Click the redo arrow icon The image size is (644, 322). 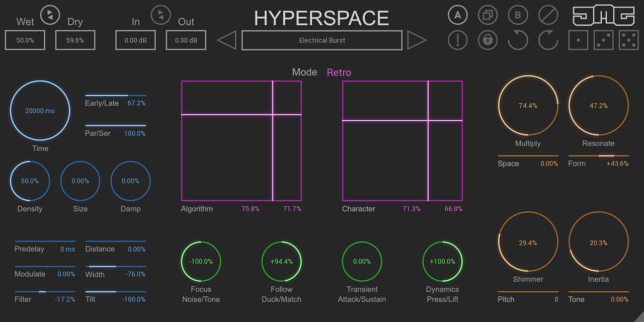pos(548,40)
